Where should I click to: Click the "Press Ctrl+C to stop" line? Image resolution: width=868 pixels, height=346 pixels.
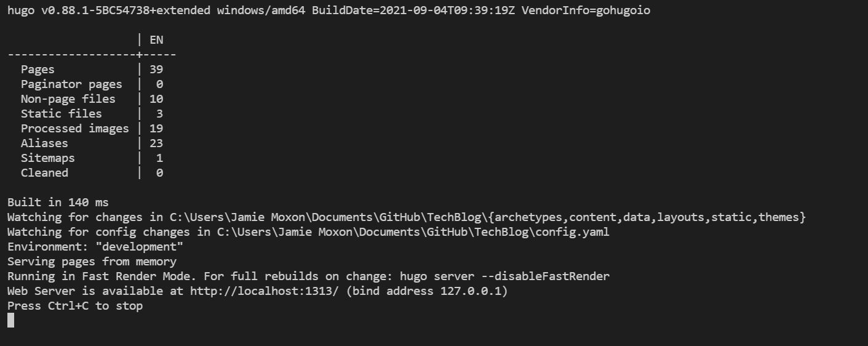(x=75, y=306)
